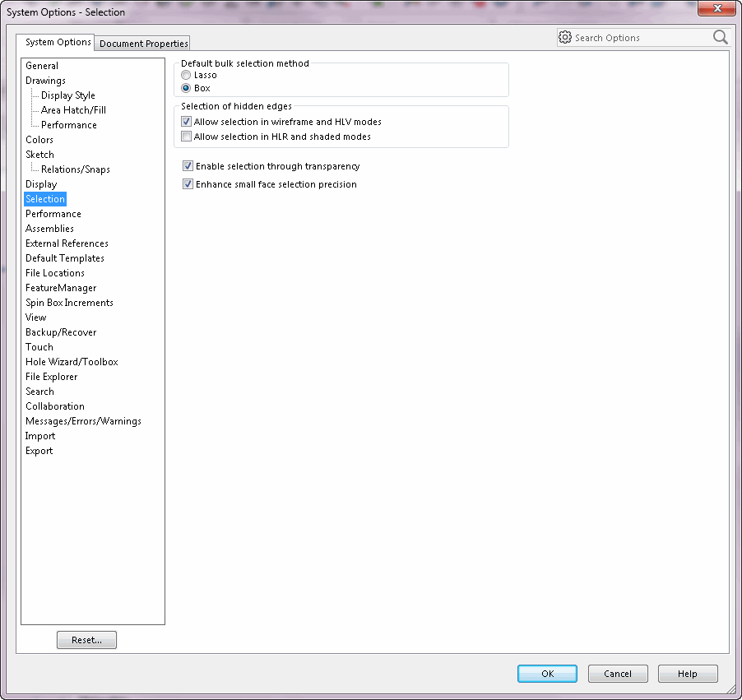Screen dimensions: 742x700
Task: Uncheck Allow selection in wireframe and HLV modes
Action: pyautogui.click(x=187, y=122)
